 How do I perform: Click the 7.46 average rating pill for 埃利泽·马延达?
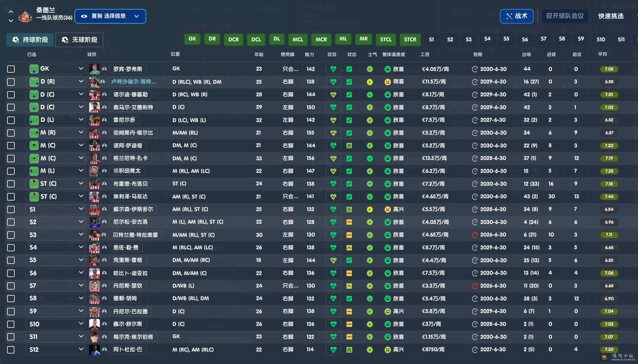tap(609, 197)
